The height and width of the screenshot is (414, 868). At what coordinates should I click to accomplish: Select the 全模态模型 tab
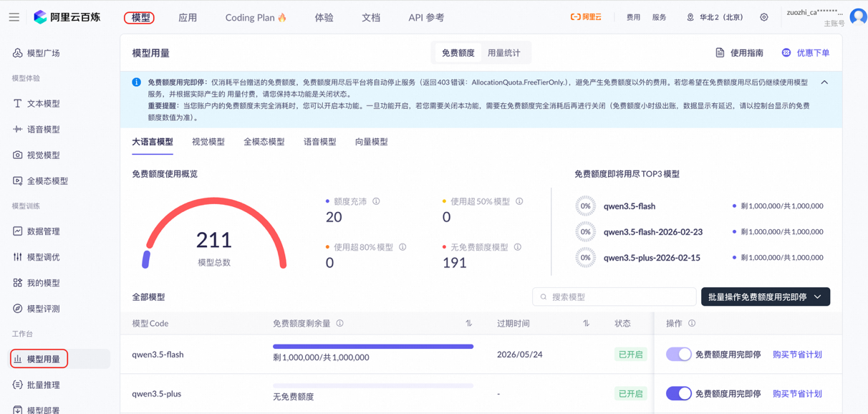264,142
